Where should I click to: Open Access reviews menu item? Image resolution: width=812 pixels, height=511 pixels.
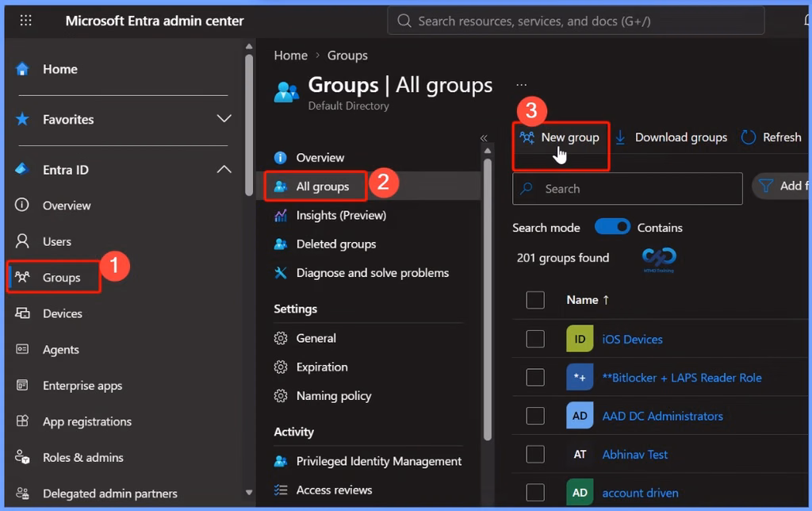coord(334,490)
